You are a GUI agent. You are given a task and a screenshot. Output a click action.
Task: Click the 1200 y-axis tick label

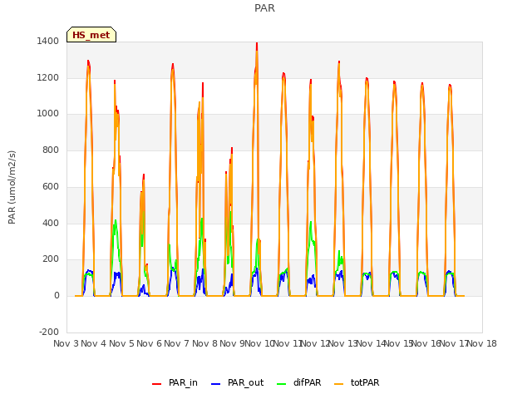pos(48,77)
